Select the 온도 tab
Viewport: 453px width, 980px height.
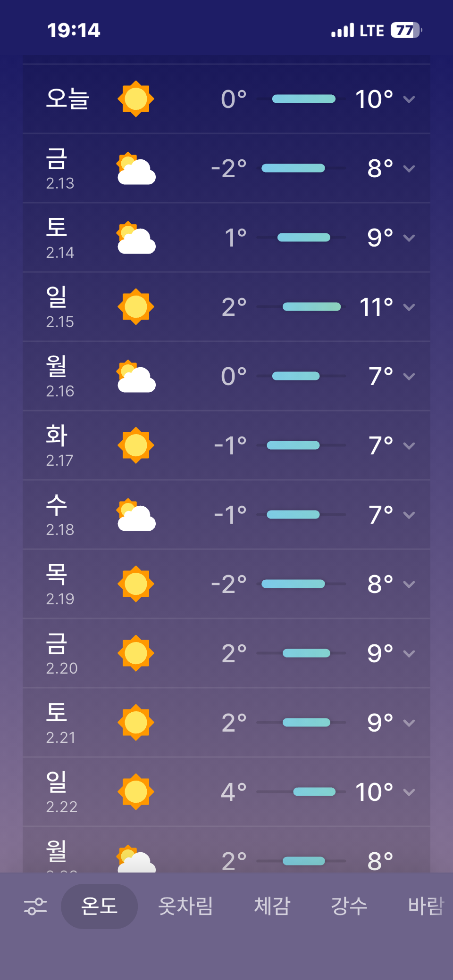[x=99, y=906]
